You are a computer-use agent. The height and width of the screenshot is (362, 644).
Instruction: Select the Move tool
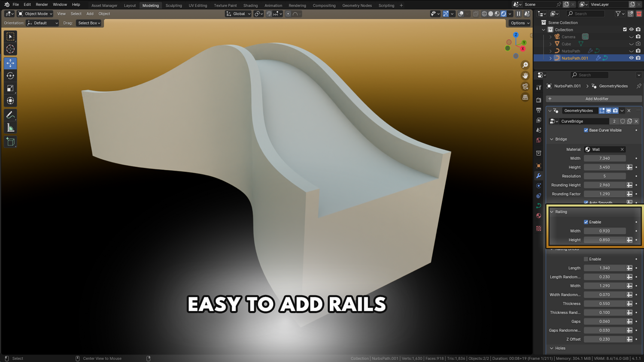click(10, 63)
